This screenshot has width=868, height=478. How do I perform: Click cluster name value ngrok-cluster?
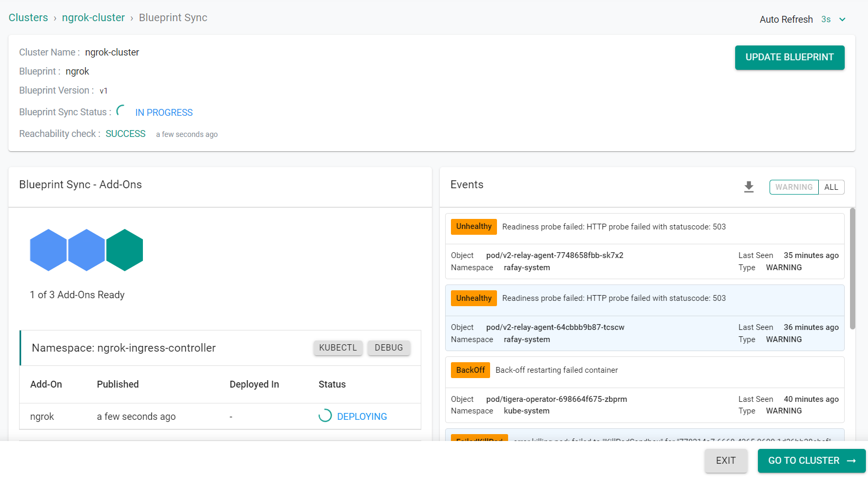(x=112, y=52)
